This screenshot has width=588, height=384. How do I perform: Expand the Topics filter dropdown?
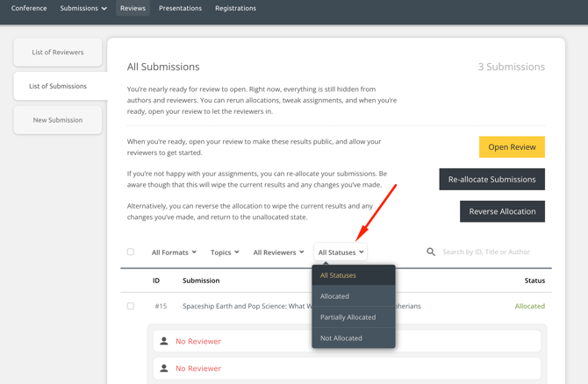pos(225,252)
